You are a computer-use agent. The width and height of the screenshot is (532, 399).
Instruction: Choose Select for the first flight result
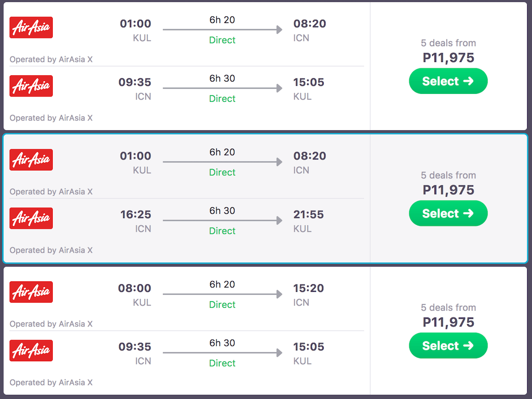tap(448, 81)
